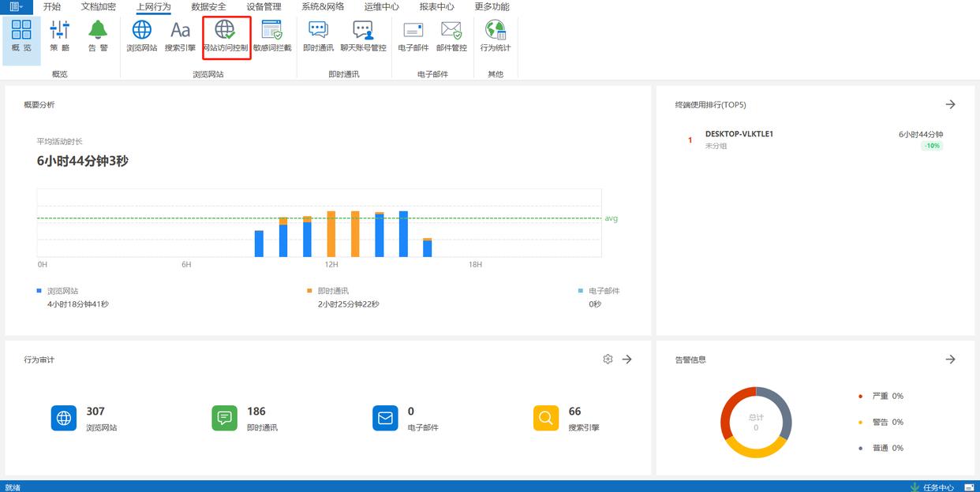Switch to the 数据安全 tab
The height and width of the screenshot is (492, 980).
point(208,6)
